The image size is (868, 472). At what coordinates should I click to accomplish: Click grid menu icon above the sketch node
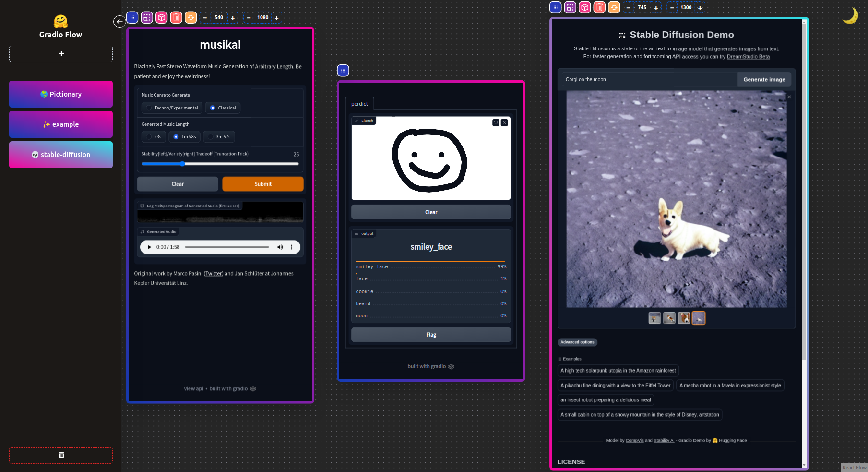click(x=343, y=71)
